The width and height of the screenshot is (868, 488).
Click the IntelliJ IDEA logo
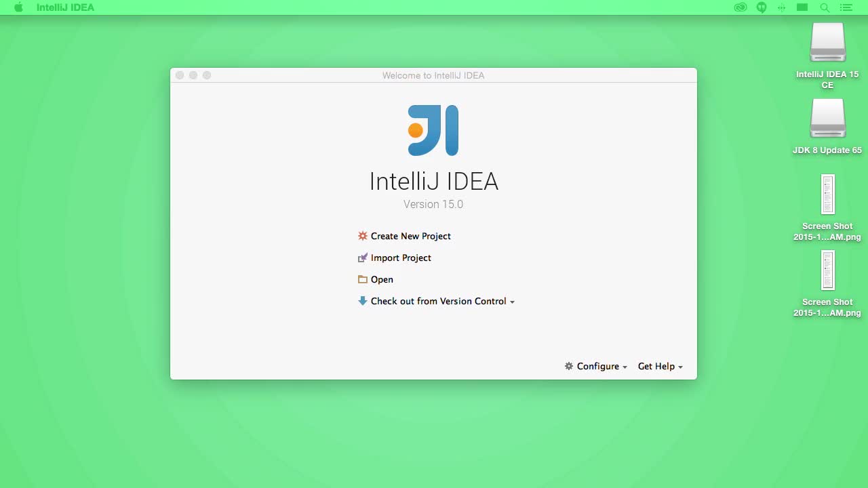click(x=433, y=130)
